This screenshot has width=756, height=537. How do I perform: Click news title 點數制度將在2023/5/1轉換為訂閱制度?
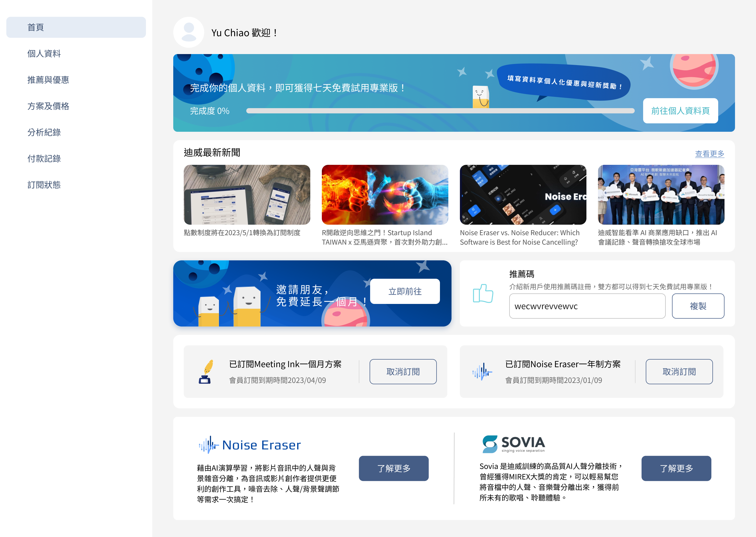[x=242, y=233]
